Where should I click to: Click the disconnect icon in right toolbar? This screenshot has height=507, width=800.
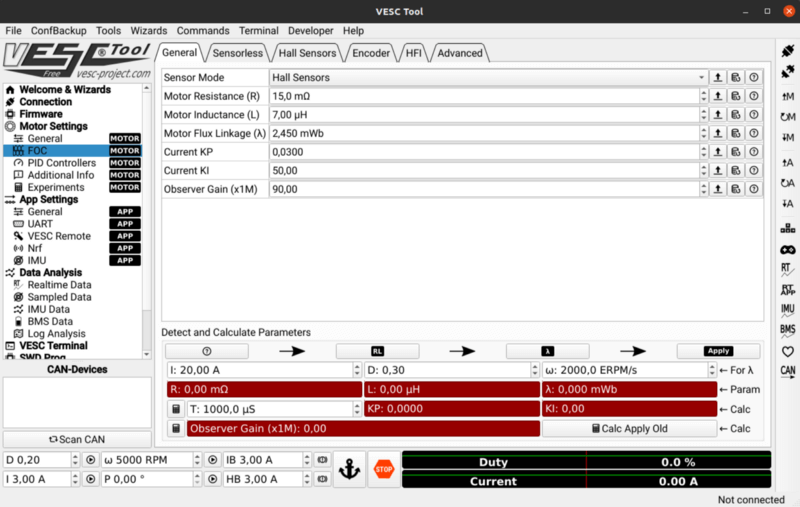(x=787, y=72)
